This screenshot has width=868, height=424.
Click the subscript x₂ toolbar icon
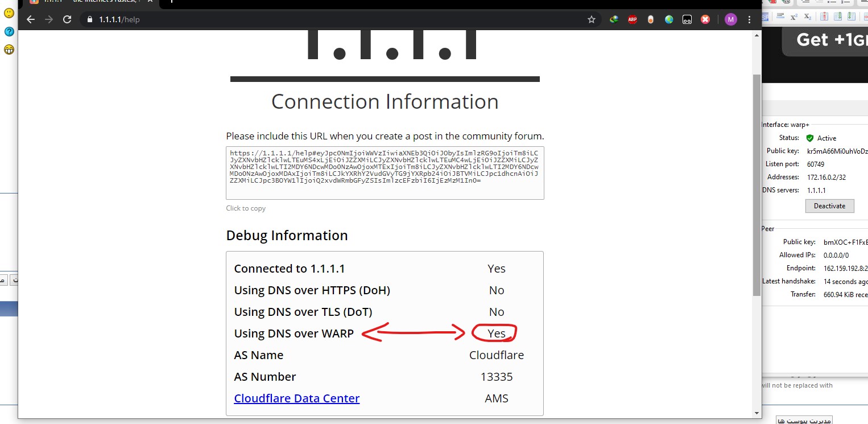[807, 17]
